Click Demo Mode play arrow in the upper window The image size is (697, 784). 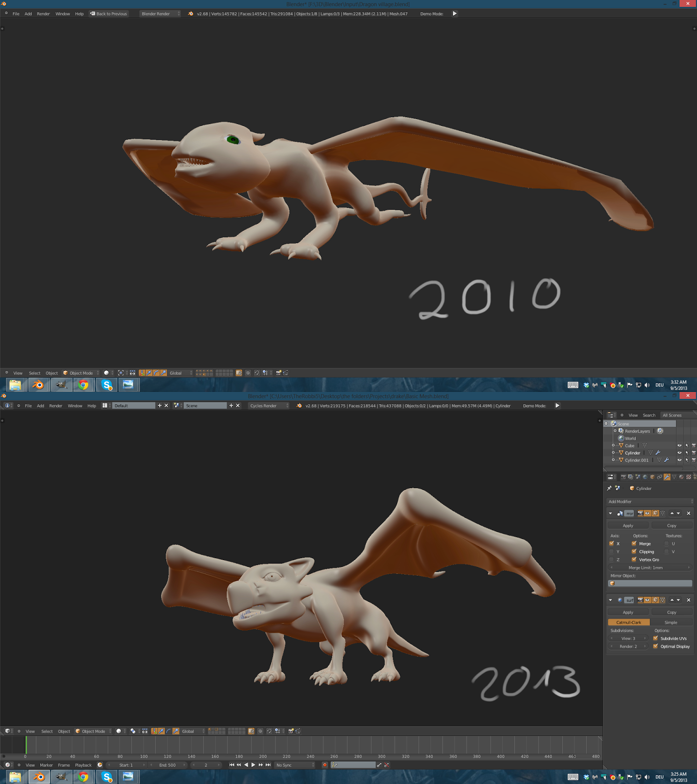tap(454, 14)
